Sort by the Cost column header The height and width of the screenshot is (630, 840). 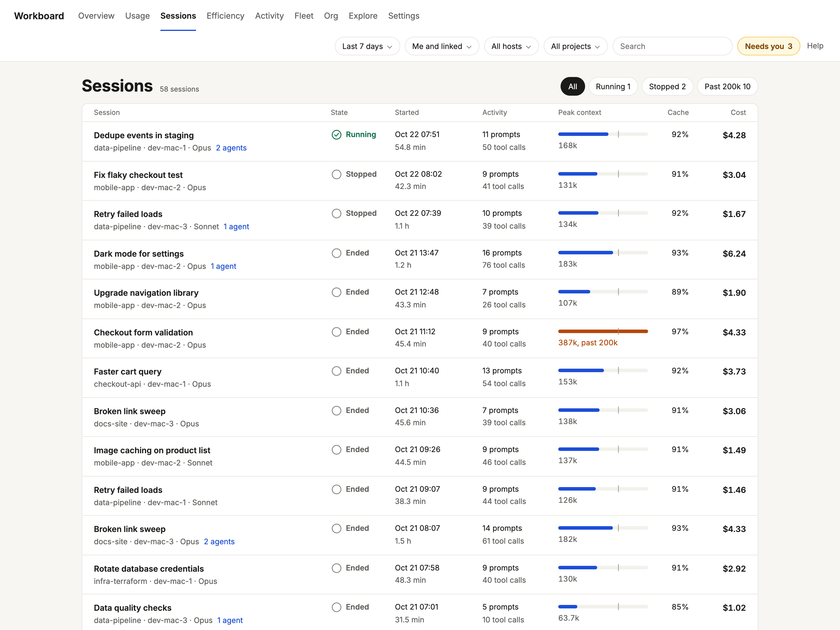[738, 113]
